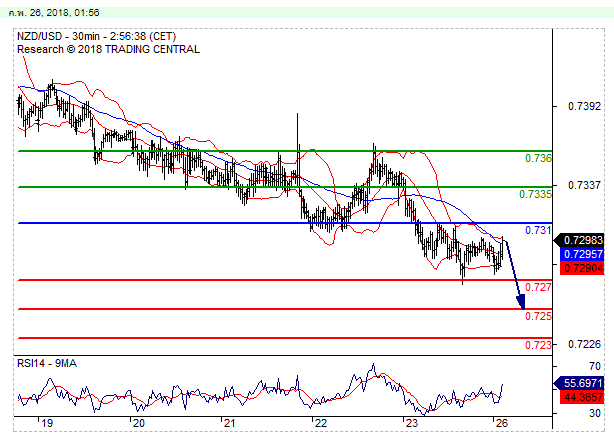Click the date axis label 23
Viewport: 614px width, 435px height.
(x=412, y=423)
